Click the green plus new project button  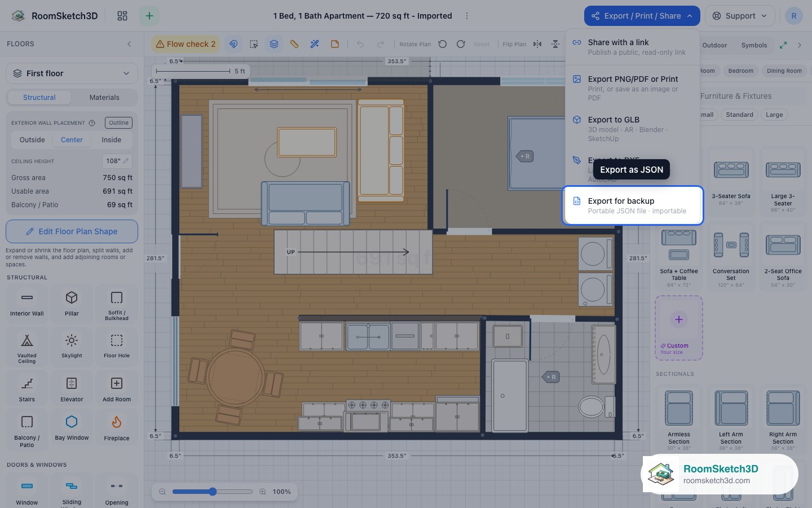pyautogui.click(x=149, y=16)
